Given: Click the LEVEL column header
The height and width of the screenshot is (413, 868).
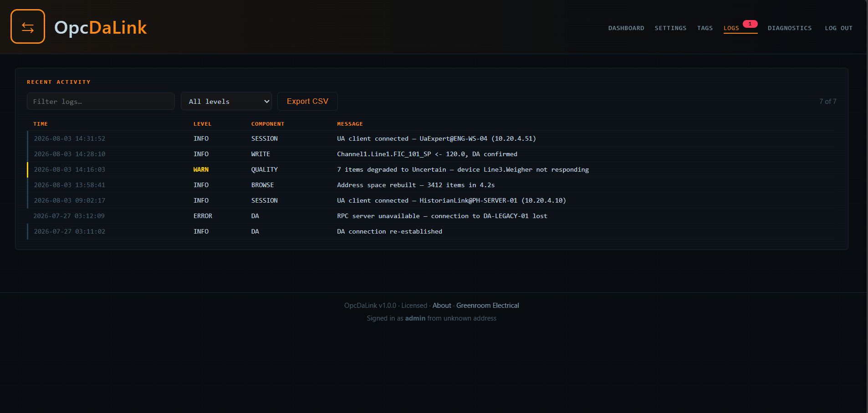Looking at the screenshot, I should pos(203,124).
